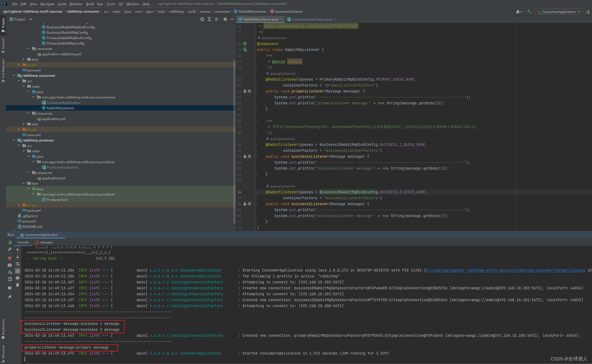Close the RabbitMqListener.java tab
Image resolution: width=592 pixels, height=364 pixels.
click(281, 19)
